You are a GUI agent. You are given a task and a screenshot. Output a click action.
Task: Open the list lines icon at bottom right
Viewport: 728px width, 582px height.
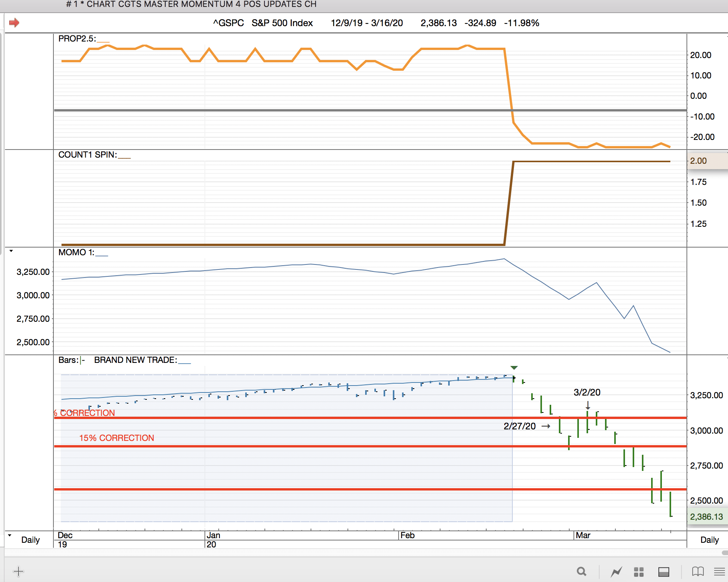tap(719, 572)
